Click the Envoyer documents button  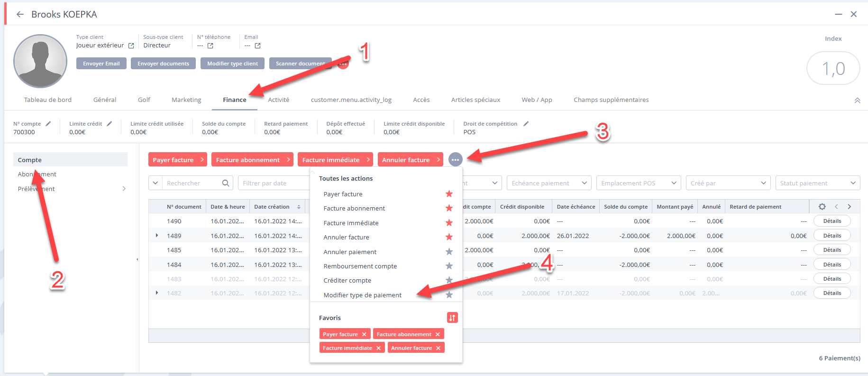163,64
